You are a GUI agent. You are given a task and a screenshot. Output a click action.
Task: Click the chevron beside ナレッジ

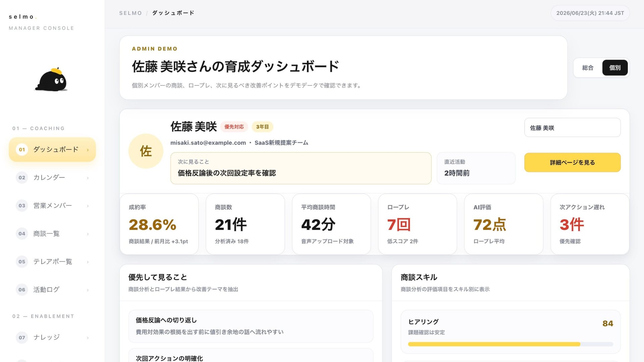[x=88, y=338]
